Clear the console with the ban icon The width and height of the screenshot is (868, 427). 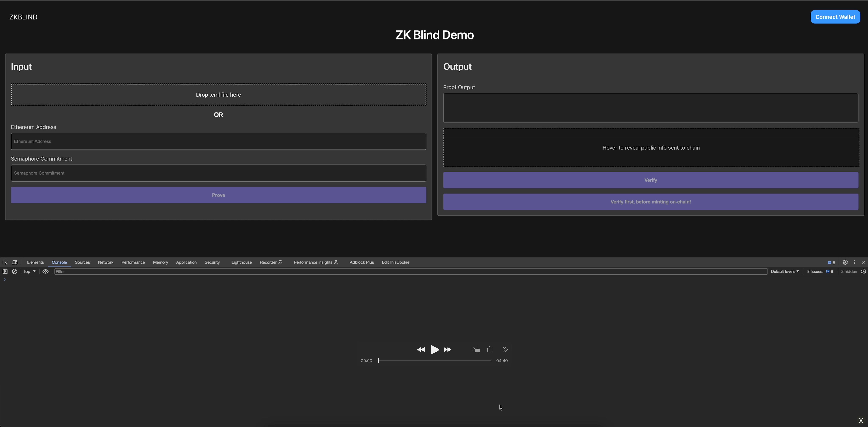(x=14, y=271)
